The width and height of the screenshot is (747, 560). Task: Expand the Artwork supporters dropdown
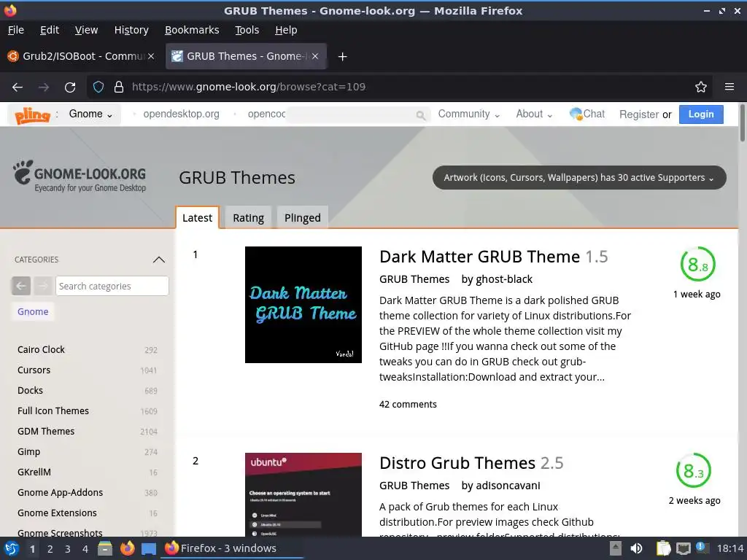(579, 178)
